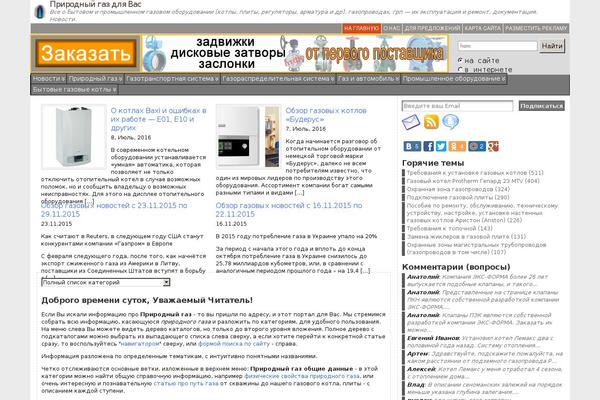Open the О НАС page
Viewport: 600px width, 400px height.
(391, 28)
